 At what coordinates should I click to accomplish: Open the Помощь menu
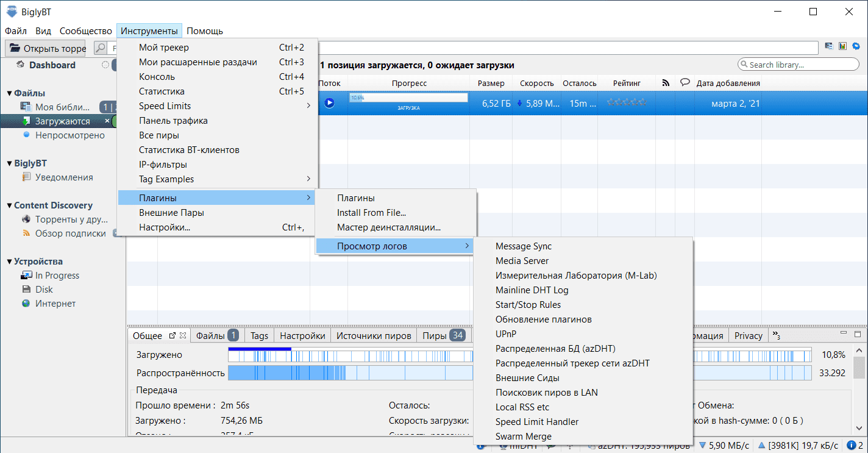point(205,31)
